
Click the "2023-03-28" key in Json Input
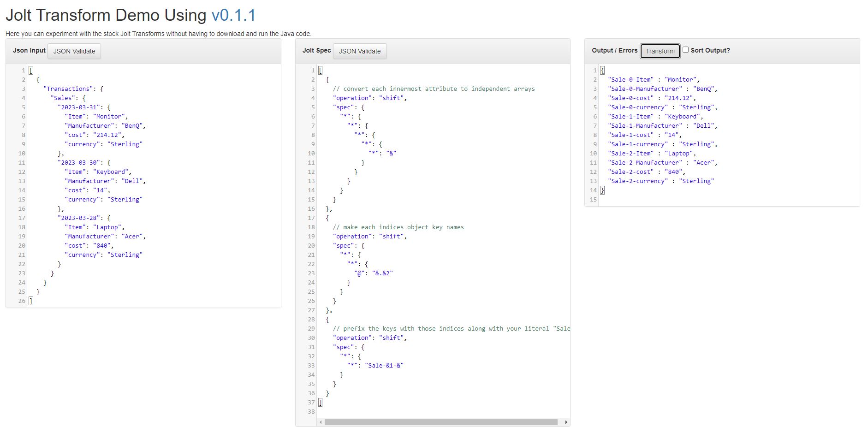79,218
